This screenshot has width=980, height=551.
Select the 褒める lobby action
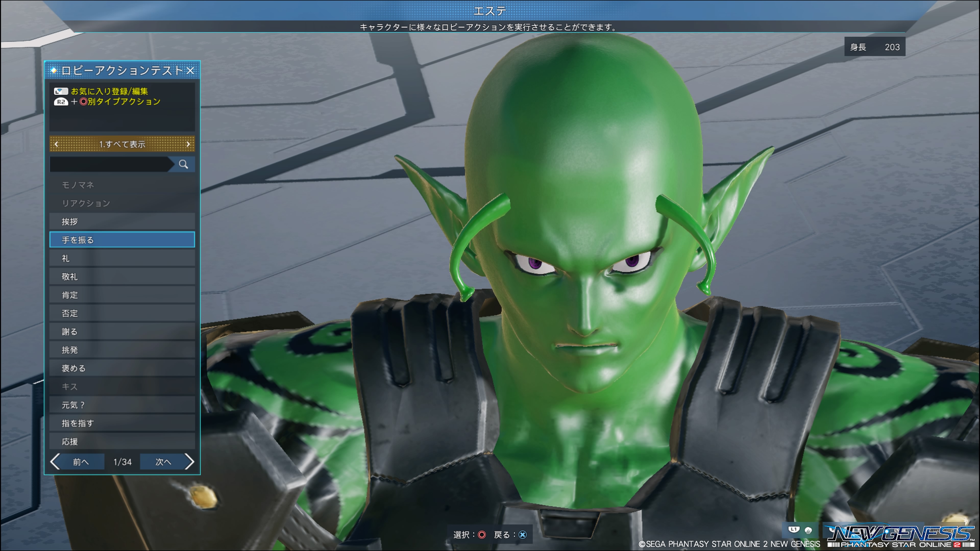122,368
